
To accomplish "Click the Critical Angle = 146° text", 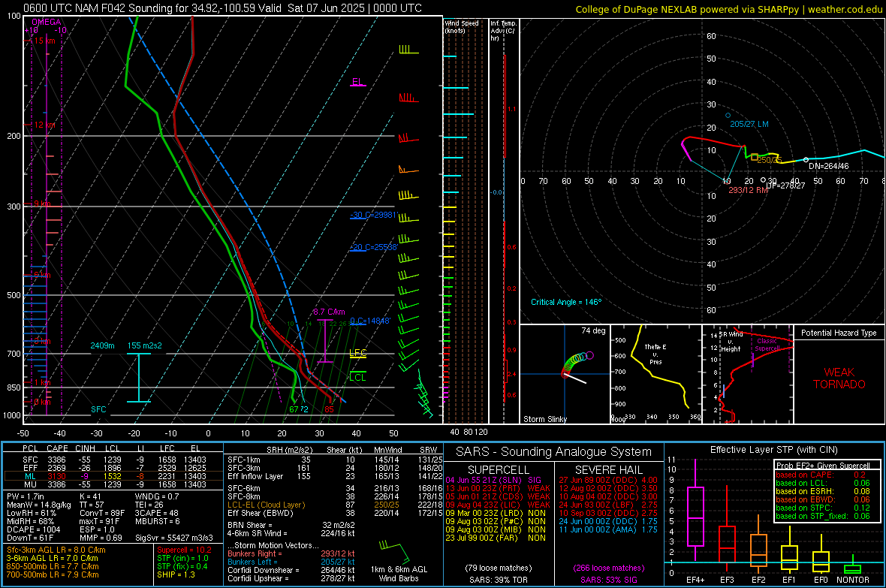I will coord(566,302).
